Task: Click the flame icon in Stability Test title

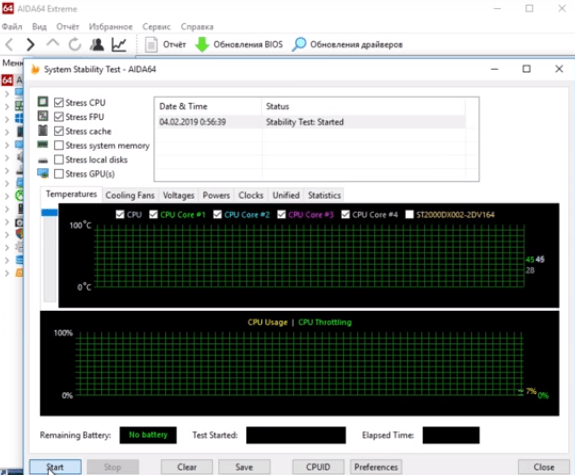Action: coord(35,69)
